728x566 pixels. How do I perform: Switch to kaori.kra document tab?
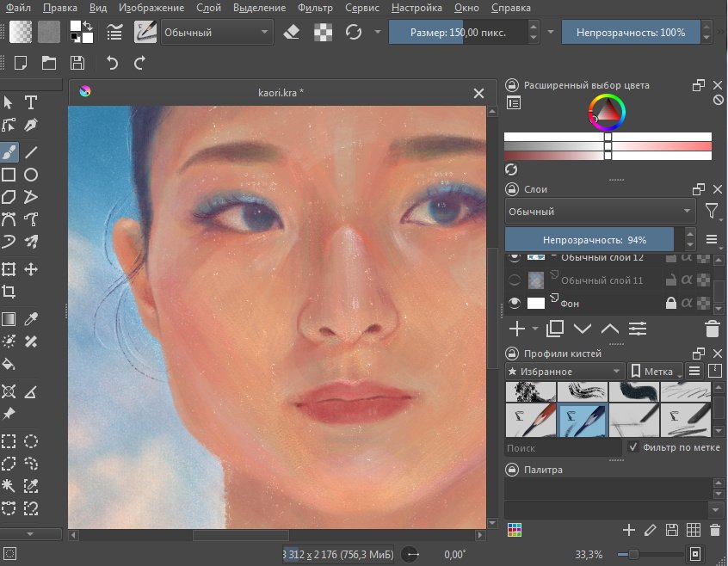[x=281, y=92]
